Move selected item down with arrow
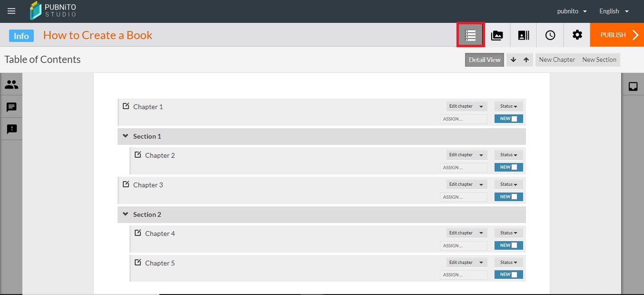 [513, 60]
